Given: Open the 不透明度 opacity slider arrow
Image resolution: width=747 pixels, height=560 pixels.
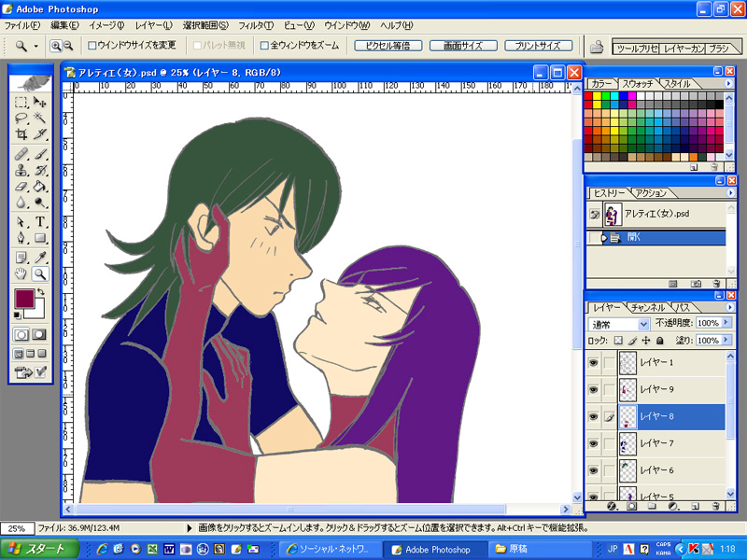Looking at the screenshot, I should [726, 322].
